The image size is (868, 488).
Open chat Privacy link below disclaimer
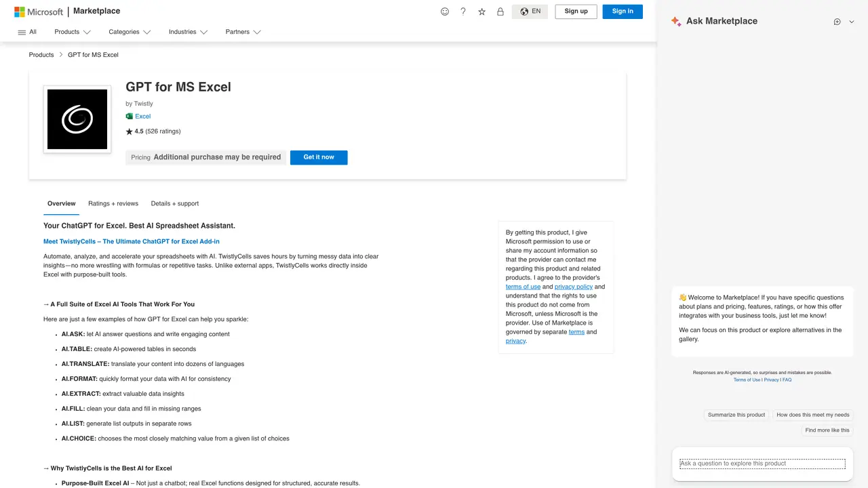click(x=772, y=380)
